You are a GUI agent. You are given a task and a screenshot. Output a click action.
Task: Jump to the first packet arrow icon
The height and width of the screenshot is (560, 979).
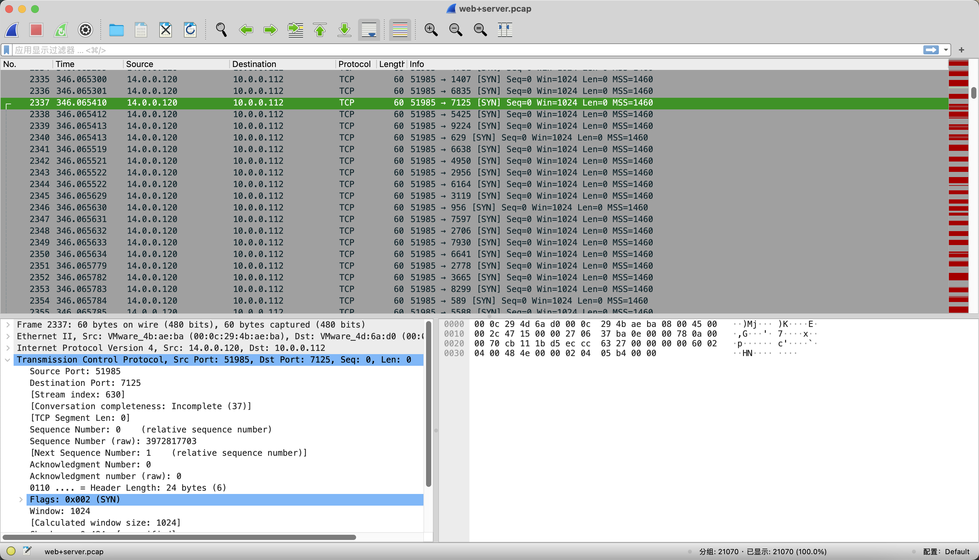click(x=320, y=29)
